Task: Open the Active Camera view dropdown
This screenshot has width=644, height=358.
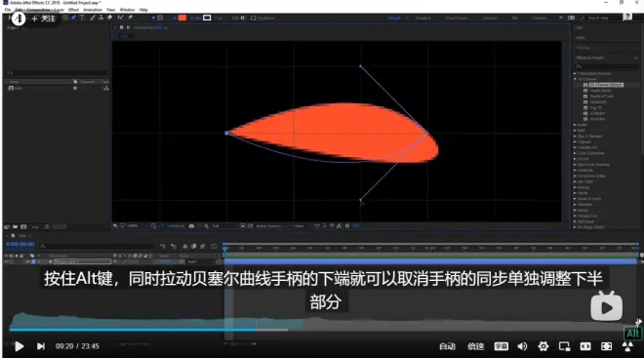Action: (271, 225)
